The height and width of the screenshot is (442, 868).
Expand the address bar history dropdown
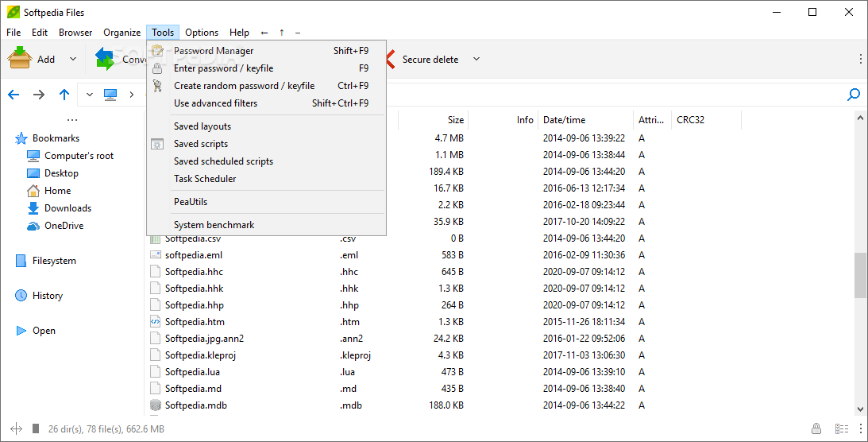point(90,95)
